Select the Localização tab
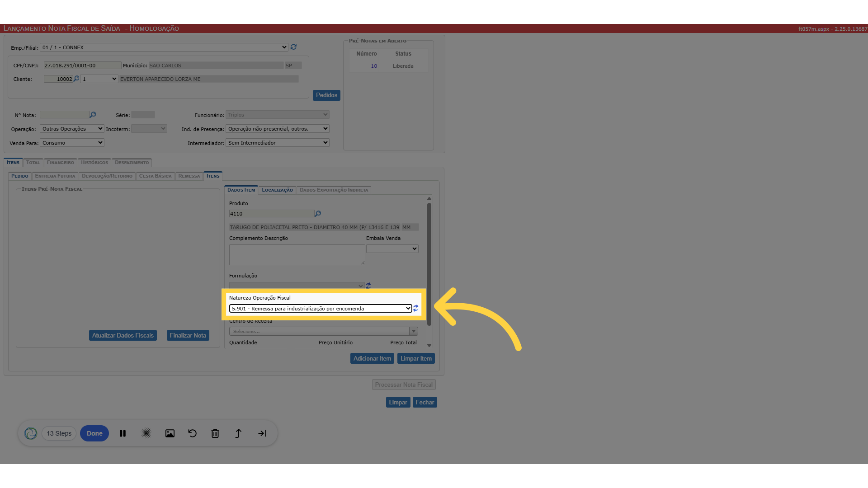This screenshot has width=868, height=488. point(277,190)
